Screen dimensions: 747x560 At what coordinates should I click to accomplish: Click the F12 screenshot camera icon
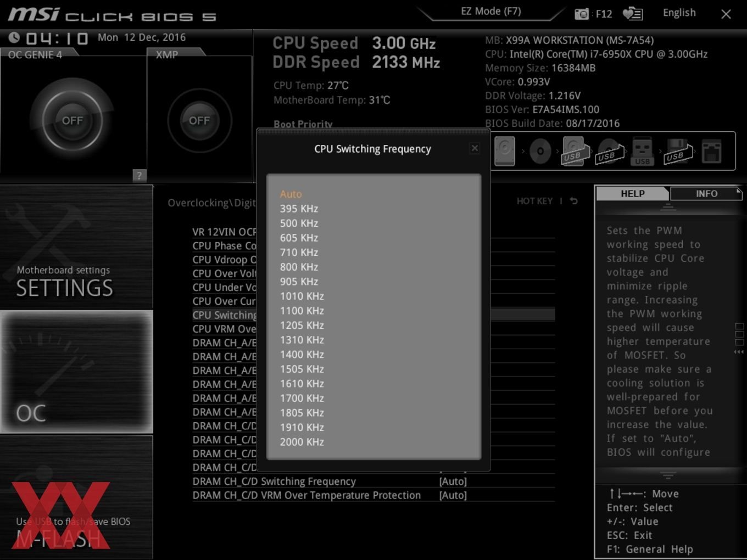pyautogui.click(x=582, y=14)
